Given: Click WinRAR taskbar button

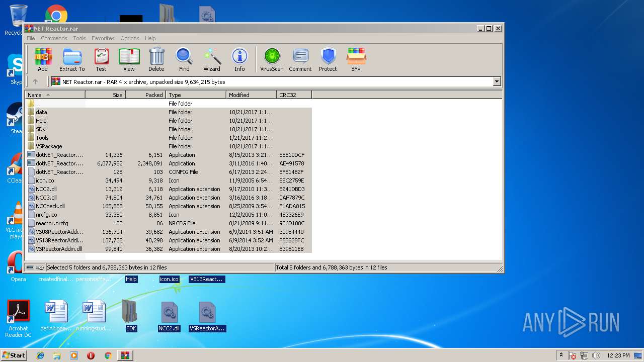Looking at the screenshot, I should pos(125,355).
